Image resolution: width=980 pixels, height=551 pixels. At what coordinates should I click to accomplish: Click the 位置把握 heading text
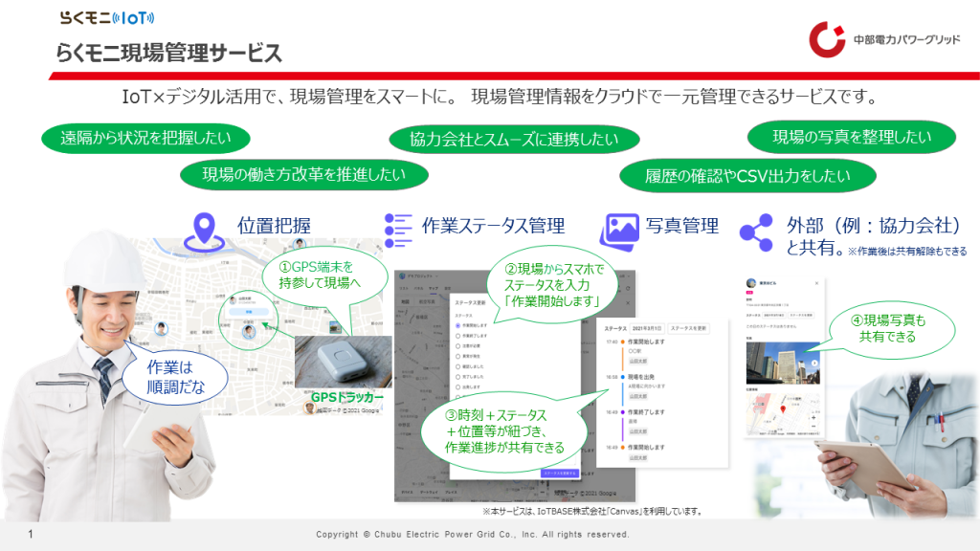(274, 226)
